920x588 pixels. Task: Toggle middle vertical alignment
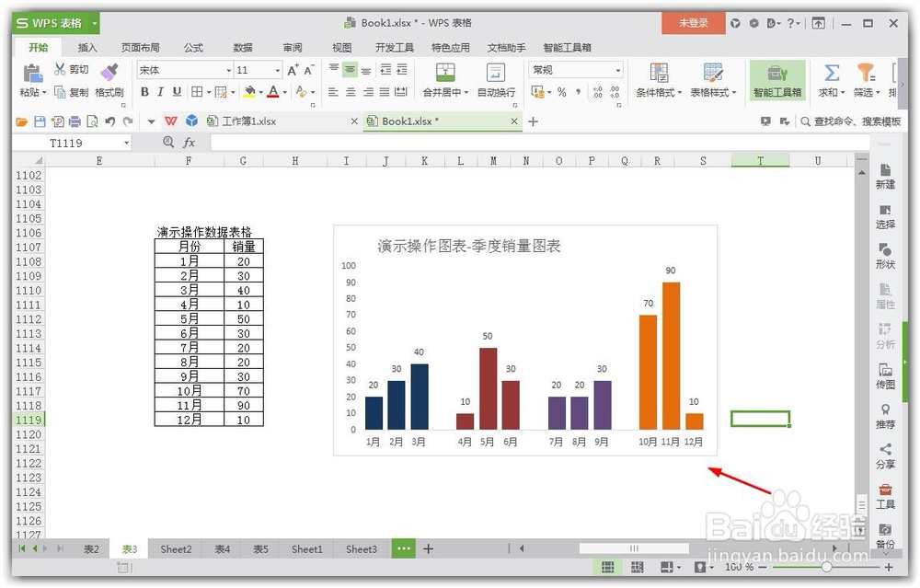[x=350, y=69]
